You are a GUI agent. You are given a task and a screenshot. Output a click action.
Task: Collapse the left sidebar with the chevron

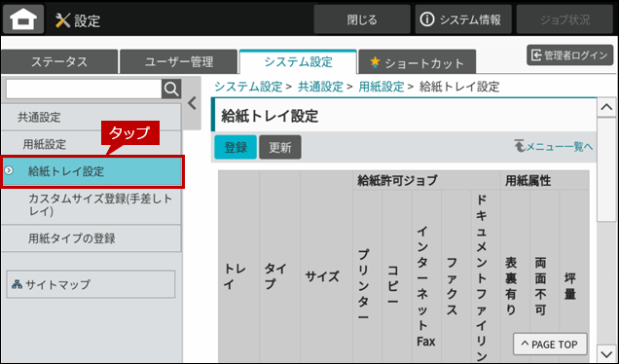(193, 103)
